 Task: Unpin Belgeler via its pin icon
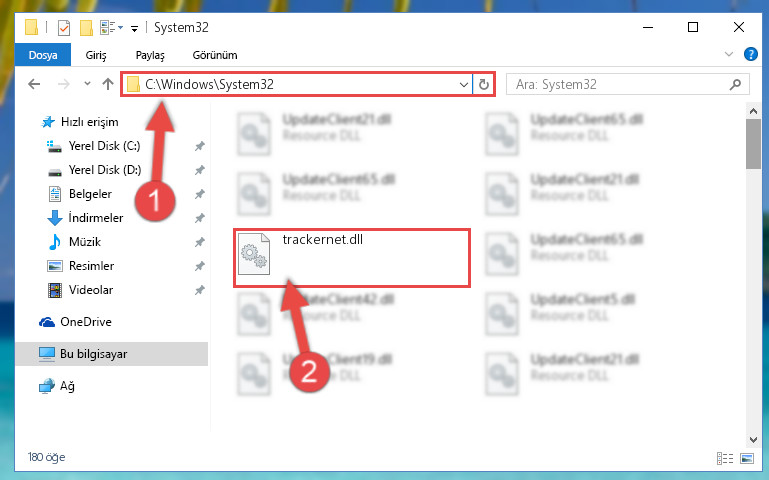[x=200, y=194]
